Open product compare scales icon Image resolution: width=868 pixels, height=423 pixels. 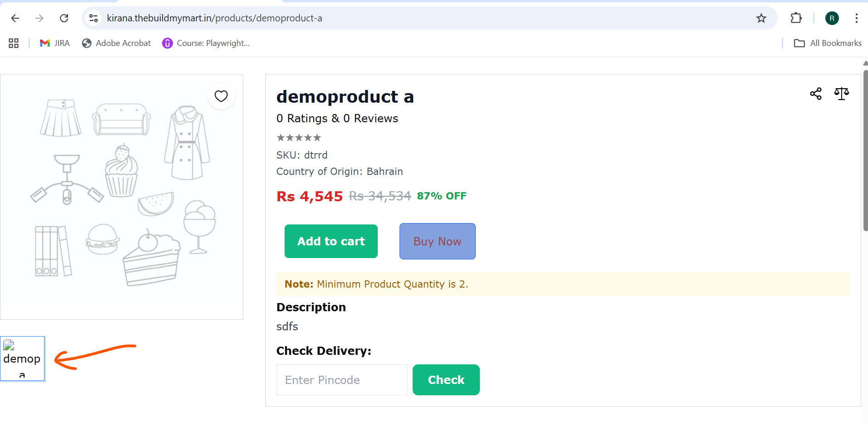842,94
